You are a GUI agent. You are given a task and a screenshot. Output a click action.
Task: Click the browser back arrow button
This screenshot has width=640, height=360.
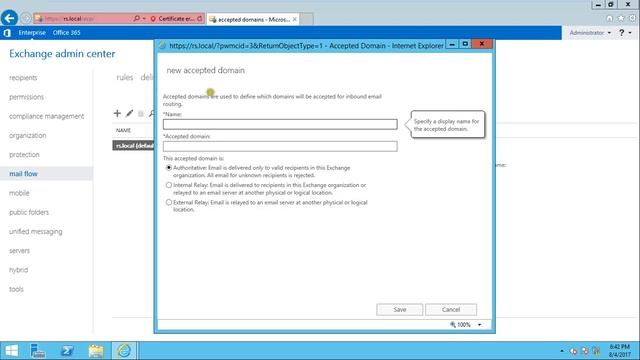click(x=9, y=18)
